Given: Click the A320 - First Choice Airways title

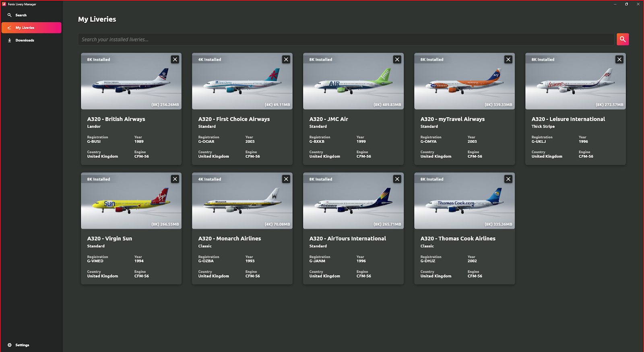Looking at the screenshot, I should coord(234,119).
